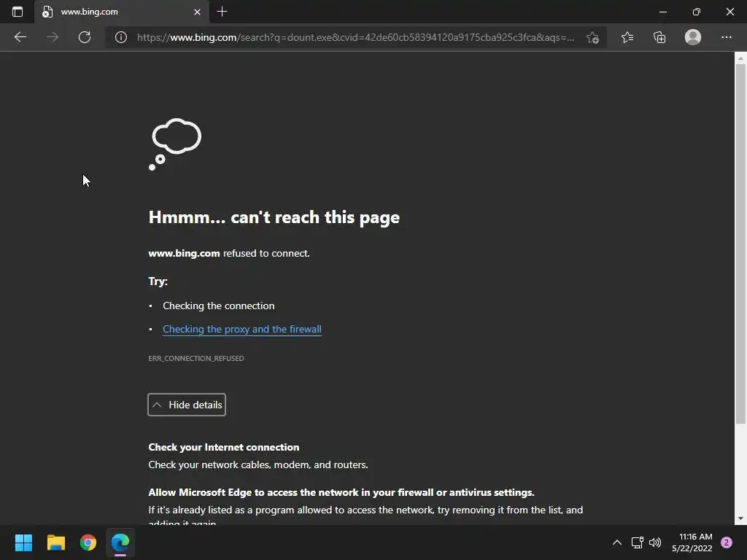The image size is (747, 560).
Task: Open the clock and date 11:16 AM
Action: 692,542
